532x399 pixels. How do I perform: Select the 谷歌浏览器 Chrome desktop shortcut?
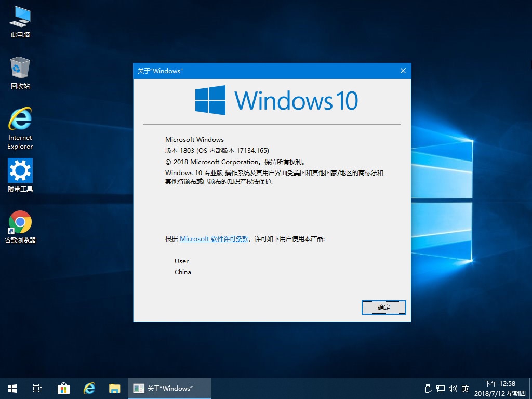(x=20, y=227)
